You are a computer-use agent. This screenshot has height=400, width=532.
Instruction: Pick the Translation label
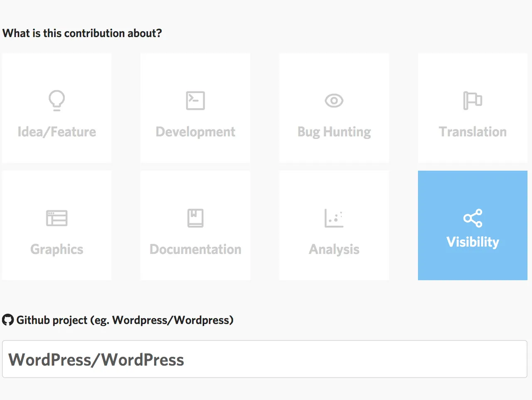[x=473, y=132]
